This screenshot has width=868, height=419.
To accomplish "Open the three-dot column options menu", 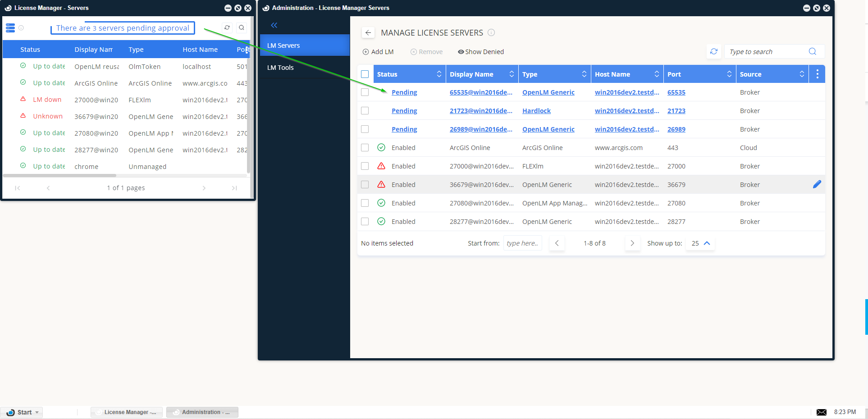I will (x=817, y=74).
